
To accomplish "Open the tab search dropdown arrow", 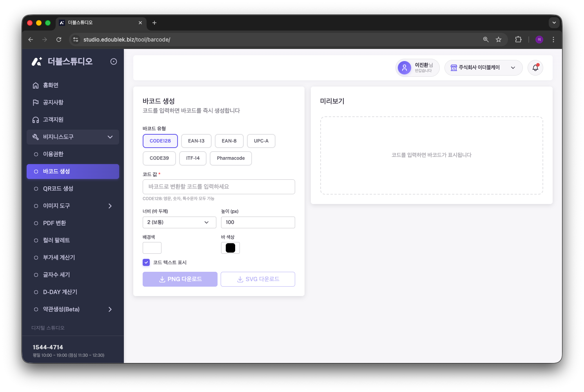I will pos(554,23).
